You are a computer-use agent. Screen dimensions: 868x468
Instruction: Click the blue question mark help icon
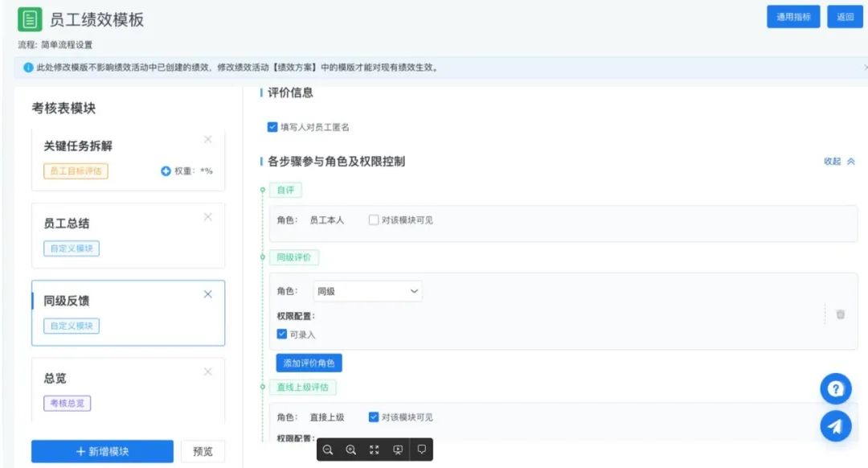835,388
